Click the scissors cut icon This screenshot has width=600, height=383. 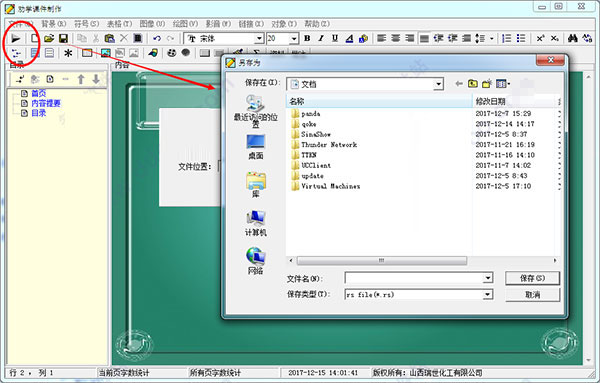click(96, 38)
